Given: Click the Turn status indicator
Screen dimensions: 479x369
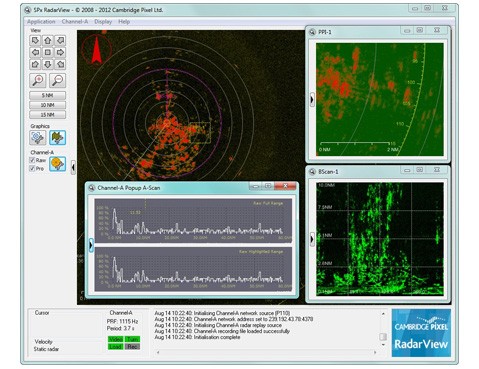Looking at the screenshot, I should point(132,339).
